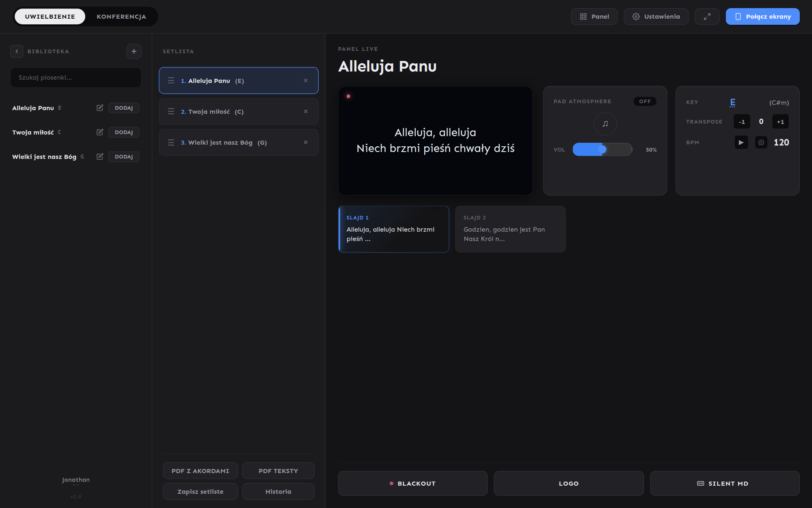Viewport: 812px width, 508px height.
Task: Edit the Twoja miłość library song
Action: tap(100, 132)
